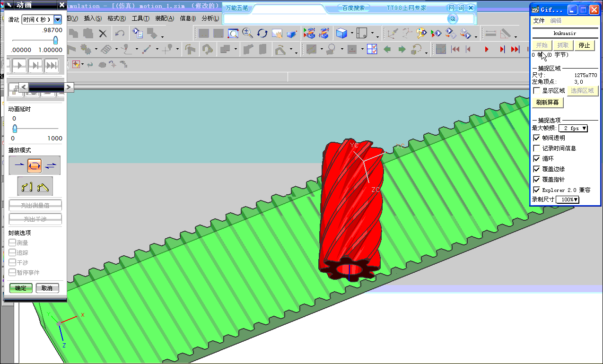Click the checklist grid icon in toolbar
The image size is (603, 364).
(x=372, y=49)
